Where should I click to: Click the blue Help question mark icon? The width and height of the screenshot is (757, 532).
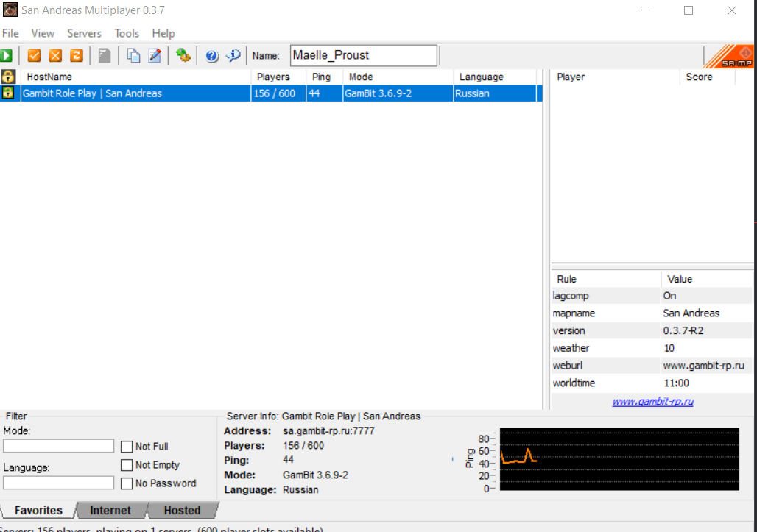coord(212,56)
